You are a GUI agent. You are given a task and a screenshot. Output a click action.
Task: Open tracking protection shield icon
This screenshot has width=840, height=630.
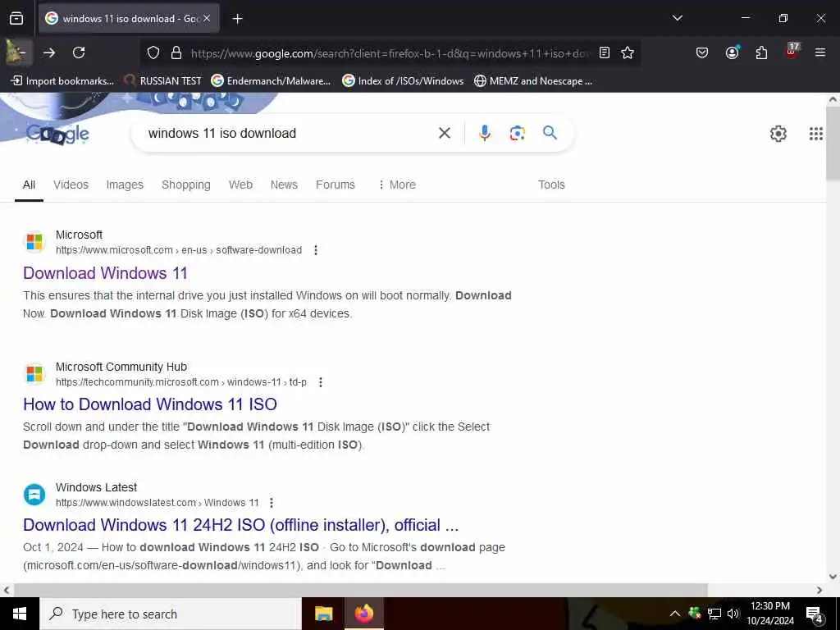click(x=153, y=52)
